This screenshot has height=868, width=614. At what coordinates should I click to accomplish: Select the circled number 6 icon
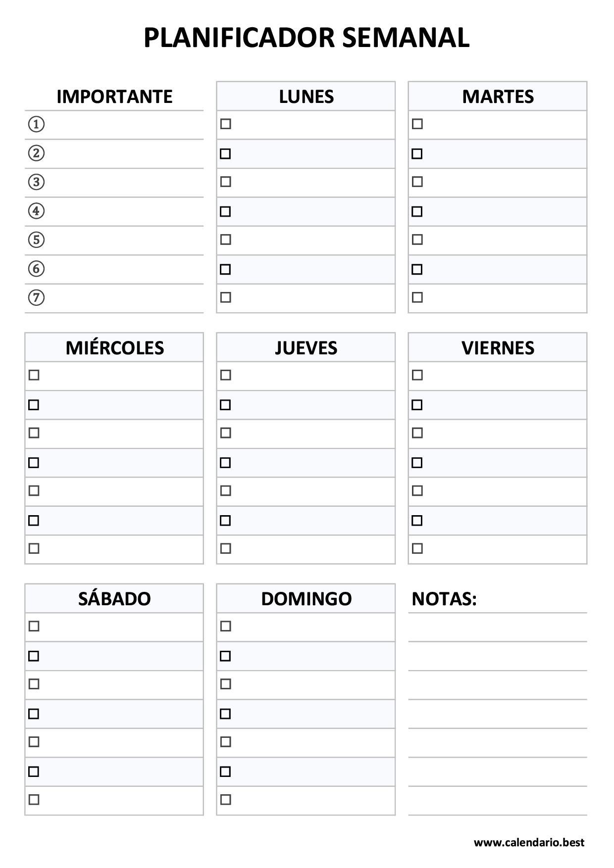tap(36, 269)
